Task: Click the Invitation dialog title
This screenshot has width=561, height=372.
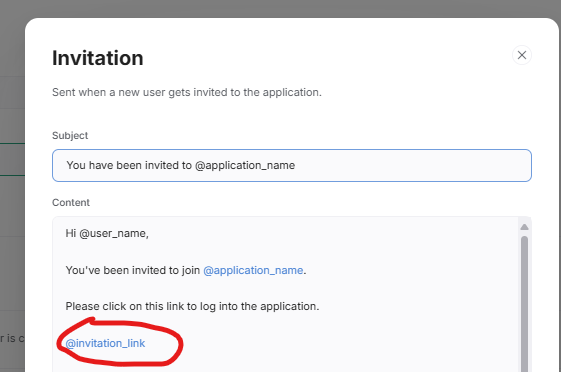Action: [98, 58]
